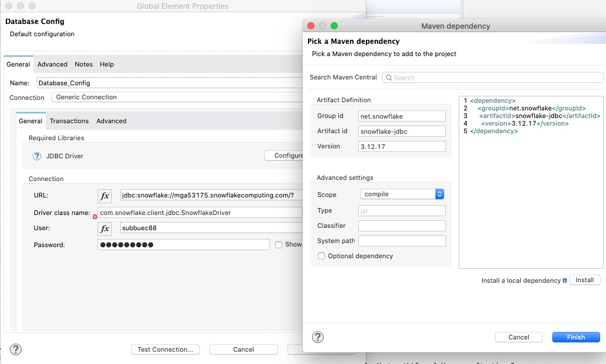The width and height of the screenshot is (606, 364).
Task: Click Test Connection button
Action: 165,349
